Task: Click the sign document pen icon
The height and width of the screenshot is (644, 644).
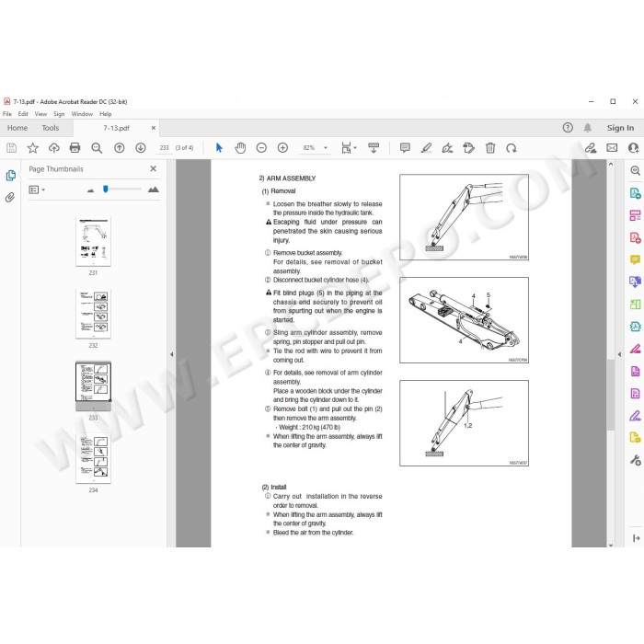Action: (x=447, y=148)
